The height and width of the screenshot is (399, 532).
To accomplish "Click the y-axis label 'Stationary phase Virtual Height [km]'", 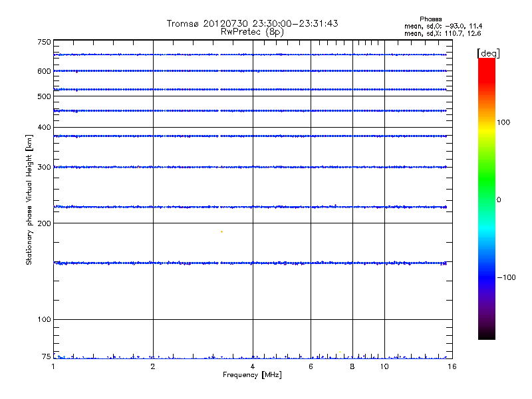I will pyautogui.click(x=29, y=200).
